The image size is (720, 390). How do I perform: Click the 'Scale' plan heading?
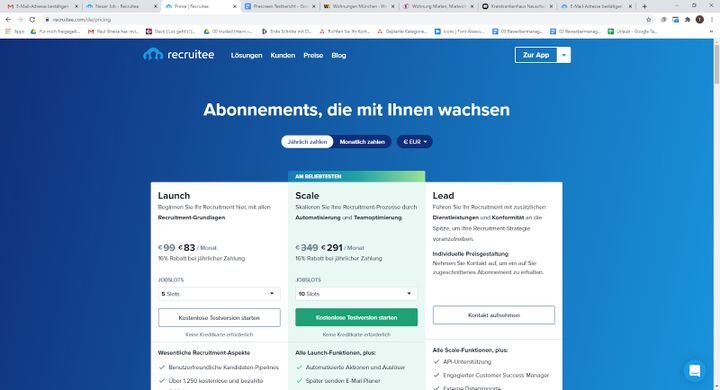(307, 196)
